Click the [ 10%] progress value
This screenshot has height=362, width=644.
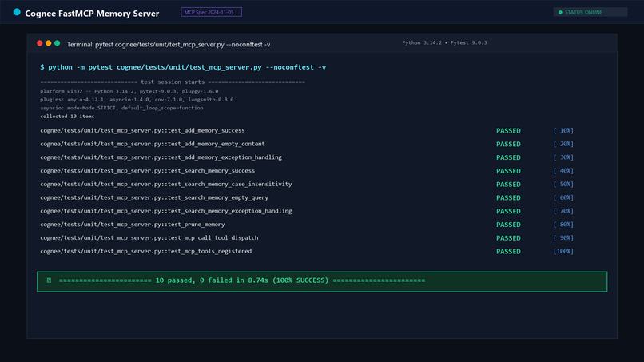point(563,131)
